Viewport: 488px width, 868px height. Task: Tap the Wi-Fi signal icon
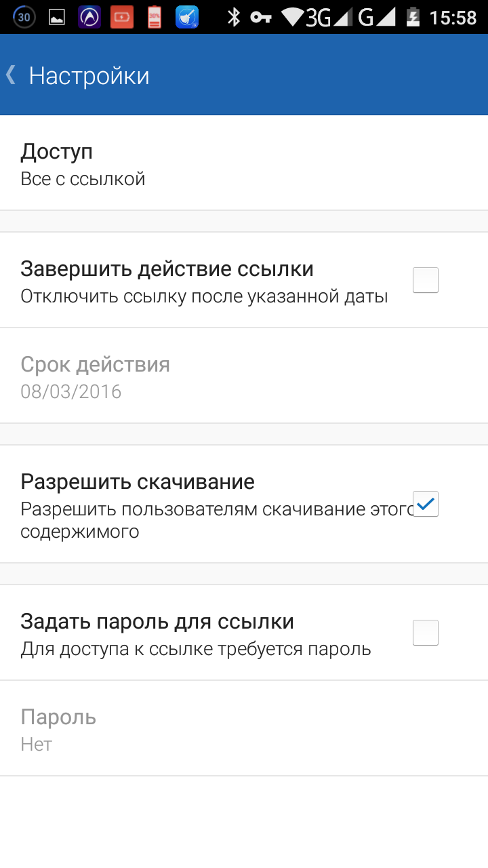point(293,17)
